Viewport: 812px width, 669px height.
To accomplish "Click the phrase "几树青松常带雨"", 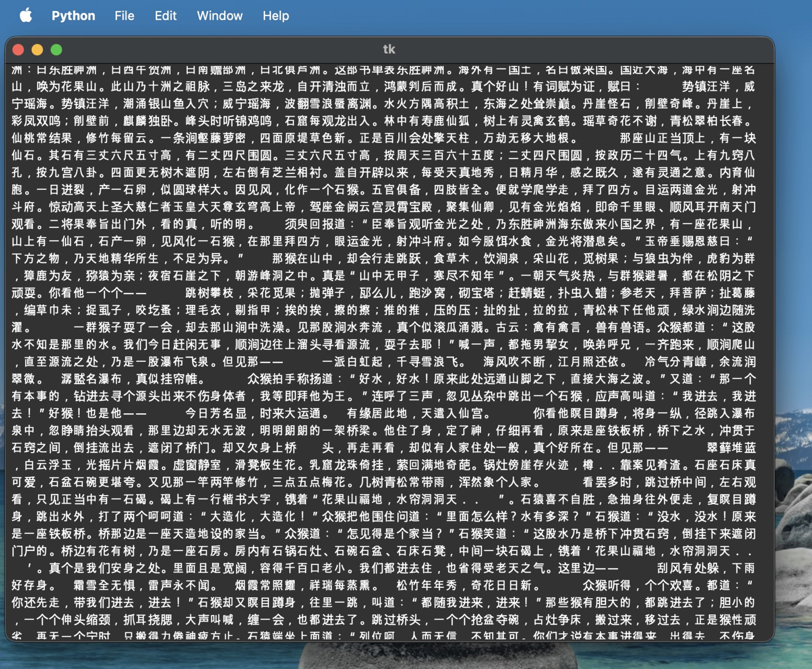I will click(x=402, y=482).
